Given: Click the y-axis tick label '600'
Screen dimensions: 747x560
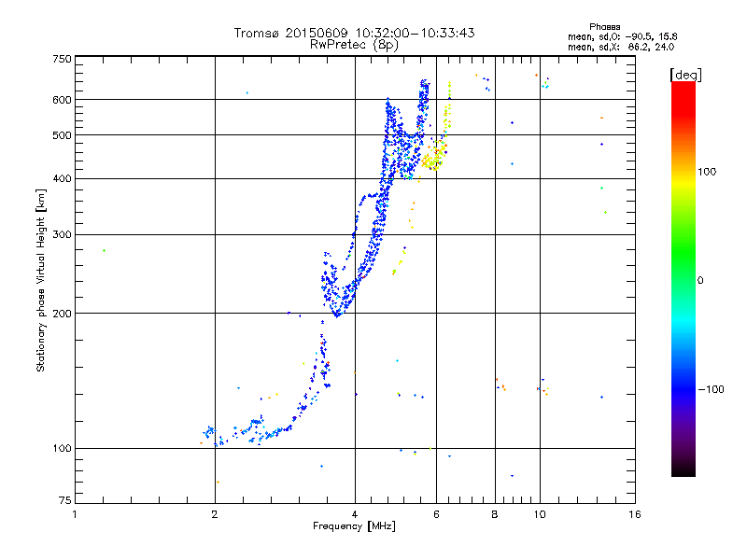Looking at the screenshot, I should pyautogui.click(x=63, y=100).
